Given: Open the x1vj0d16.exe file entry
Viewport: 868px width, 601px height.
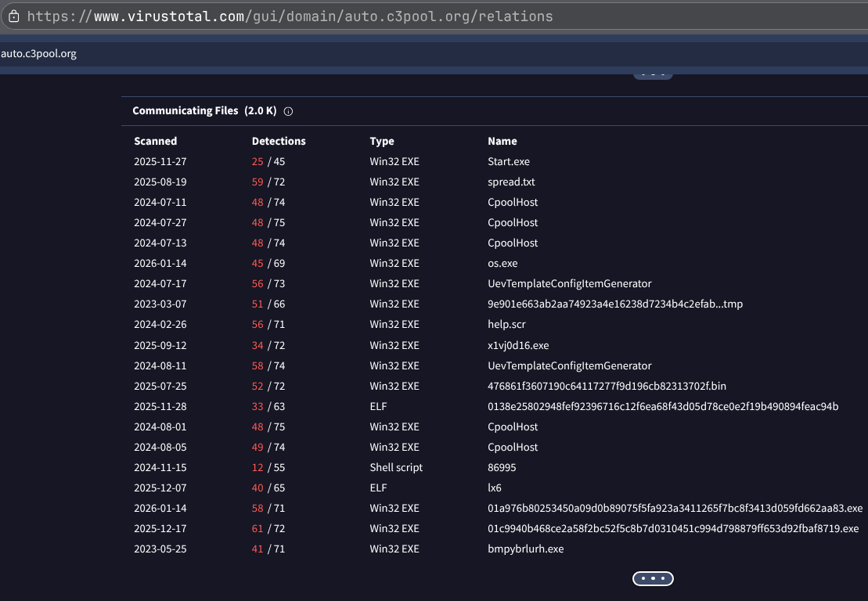Looking at the screenshot, I should (518, 345).
